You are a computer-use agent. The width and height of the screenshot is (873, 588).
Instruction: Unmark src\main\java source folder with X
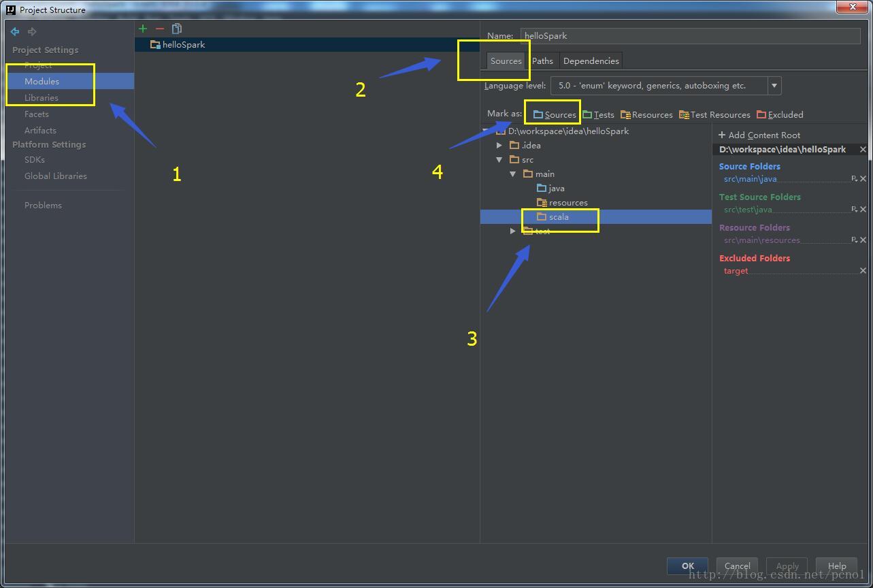click(x=863, y=179)
